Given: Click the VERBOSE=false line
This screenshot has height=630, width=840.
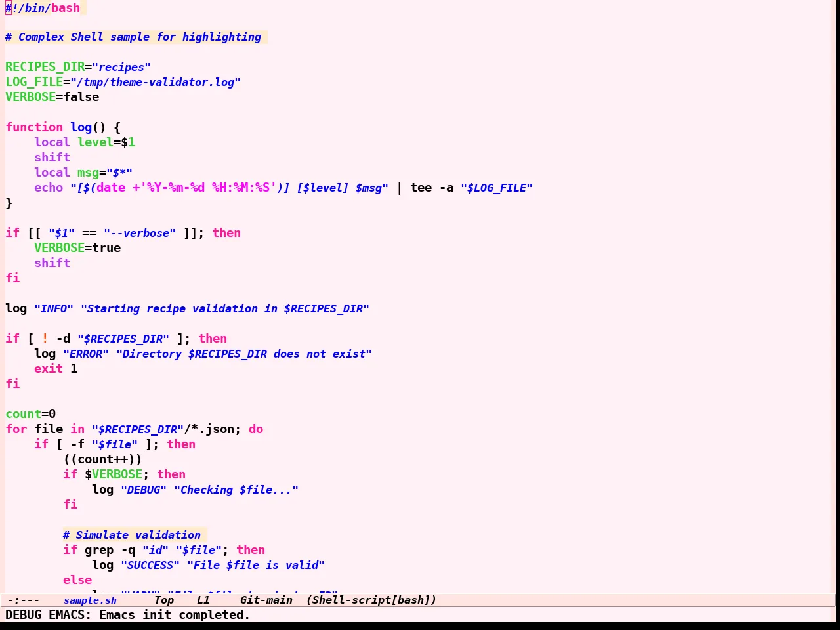Looking at the screenshot, I should point(52,97).
